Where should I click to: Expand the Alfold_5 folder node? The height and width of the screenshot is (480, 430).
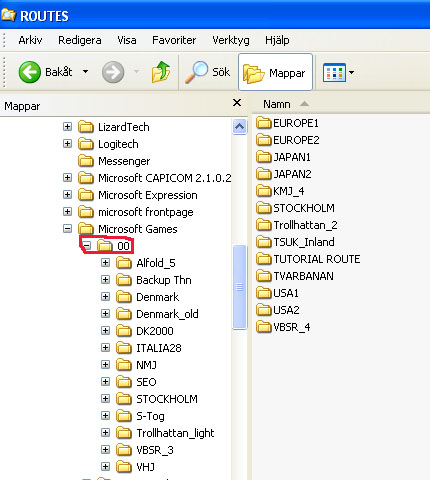(105, 263)
